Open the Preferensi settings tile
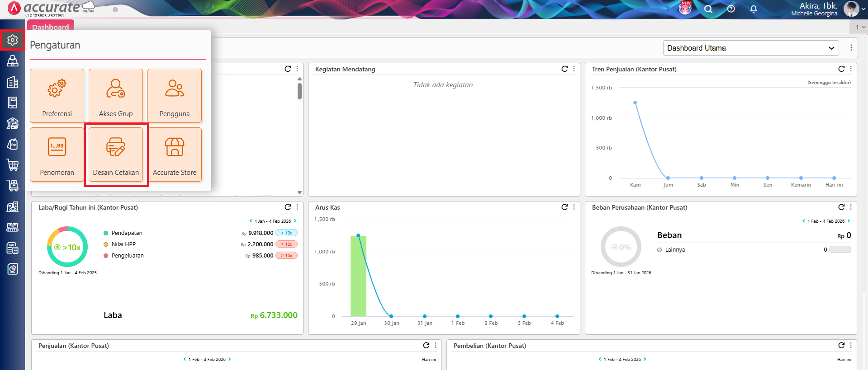Viewport: 868px width, 370px height. tap(57, 96)
